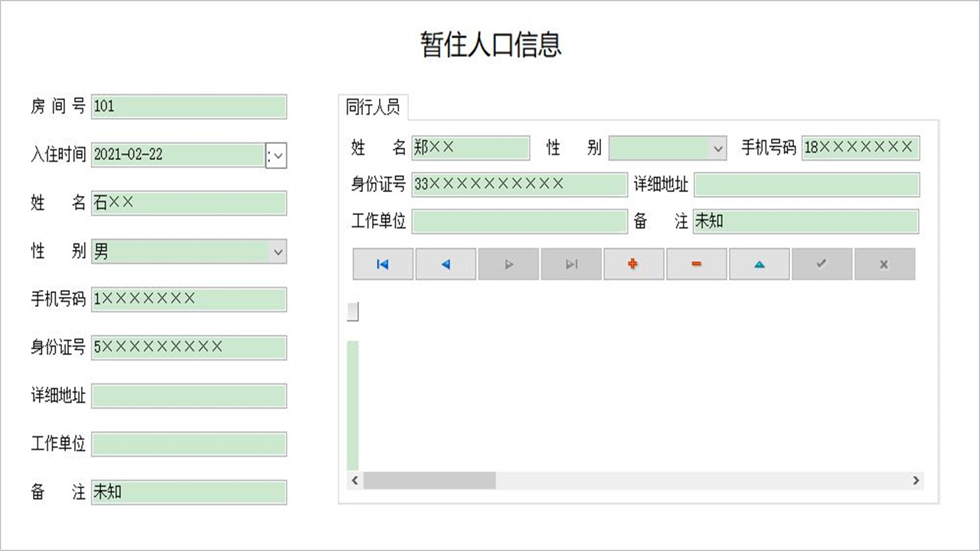Viewport: 980px width, 551px height.
Task: Click the next record arrow icon
Action: pos(508,264)
